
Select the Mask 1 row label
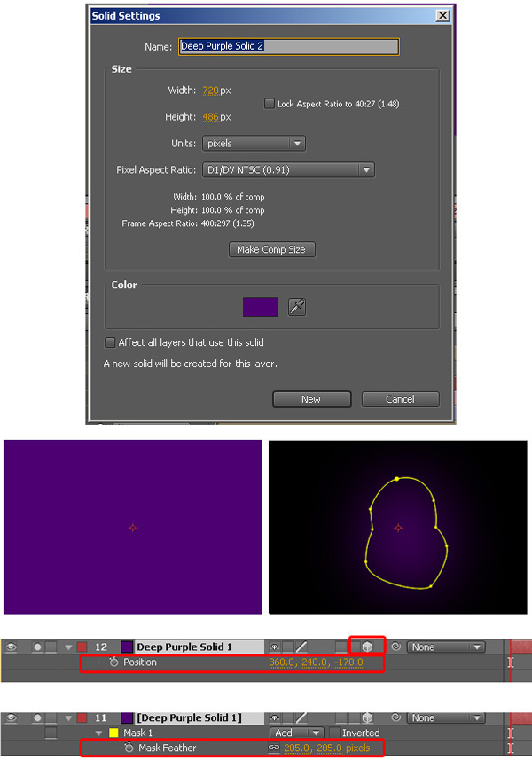coord(137,733)
